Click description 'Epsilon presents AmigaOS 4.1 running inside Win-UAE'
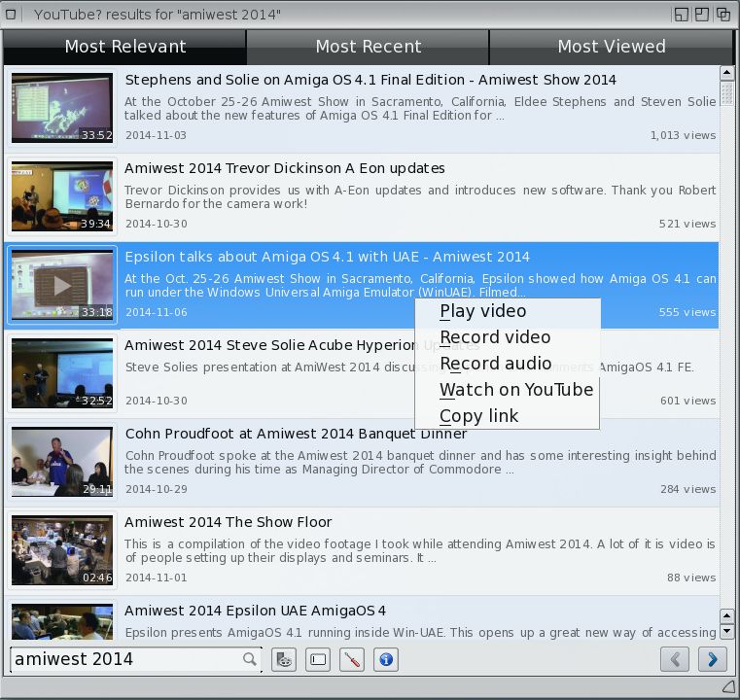 (x=420, y=633)
